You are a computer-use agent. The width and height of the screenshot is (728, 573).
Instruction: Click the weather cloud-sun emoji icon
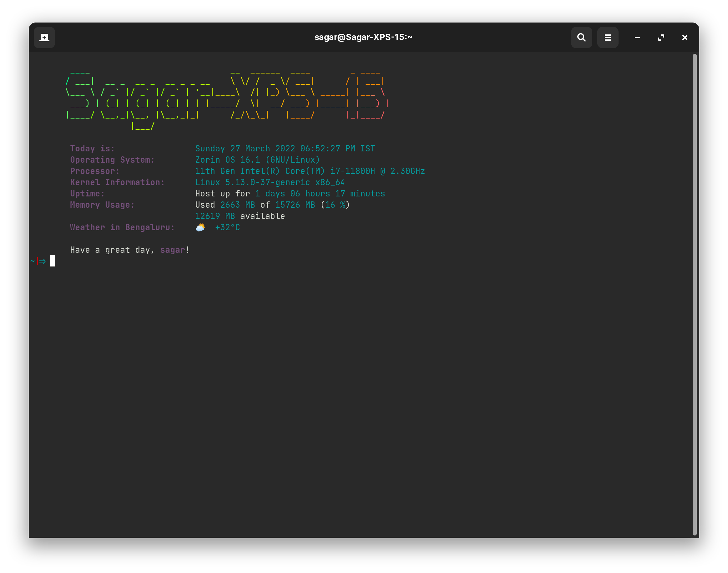coord(200,227)
